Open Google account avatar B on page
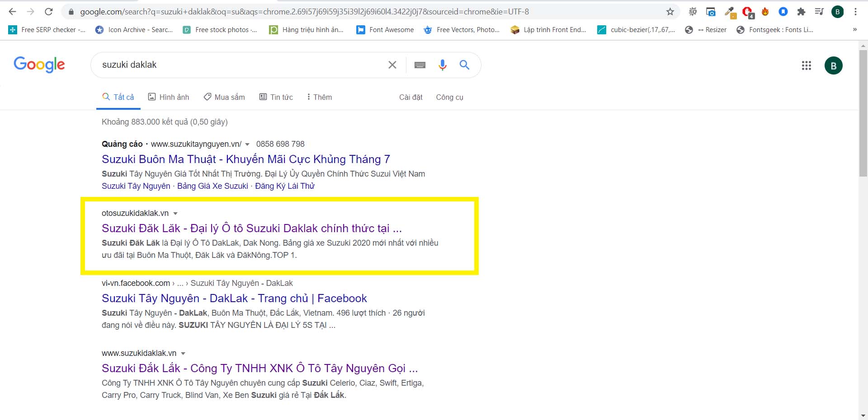This screenshot has width=868, height=420. tap(834, 65)
